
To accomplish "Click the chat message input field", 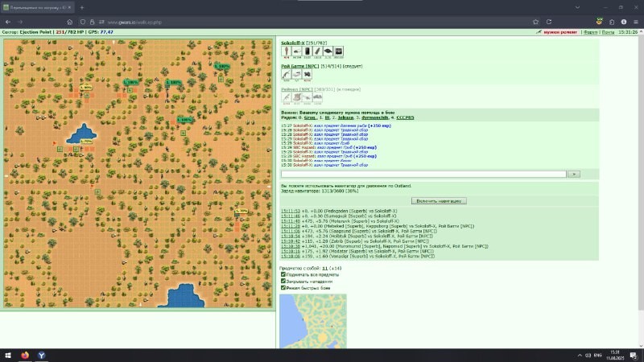I will click(x=423, y=174).
